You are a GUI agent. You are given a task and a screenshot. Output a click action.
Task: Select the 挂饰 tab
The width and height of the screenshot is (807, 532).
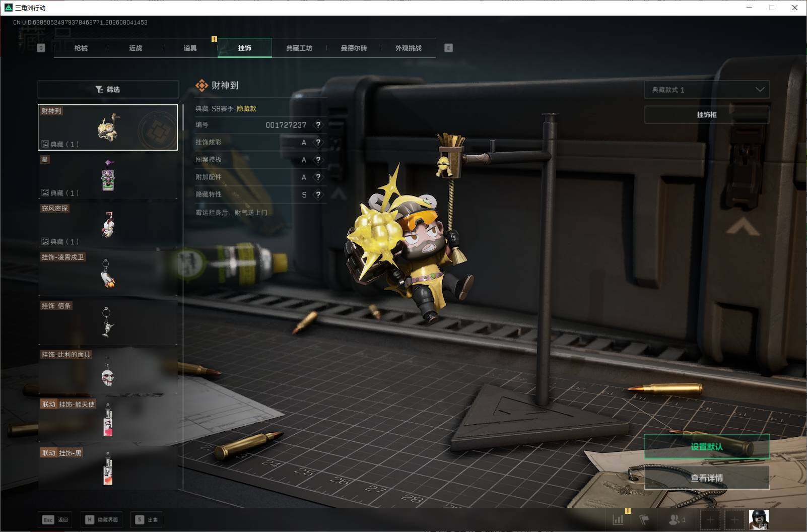pyautogui.click(x=245, y=48)
